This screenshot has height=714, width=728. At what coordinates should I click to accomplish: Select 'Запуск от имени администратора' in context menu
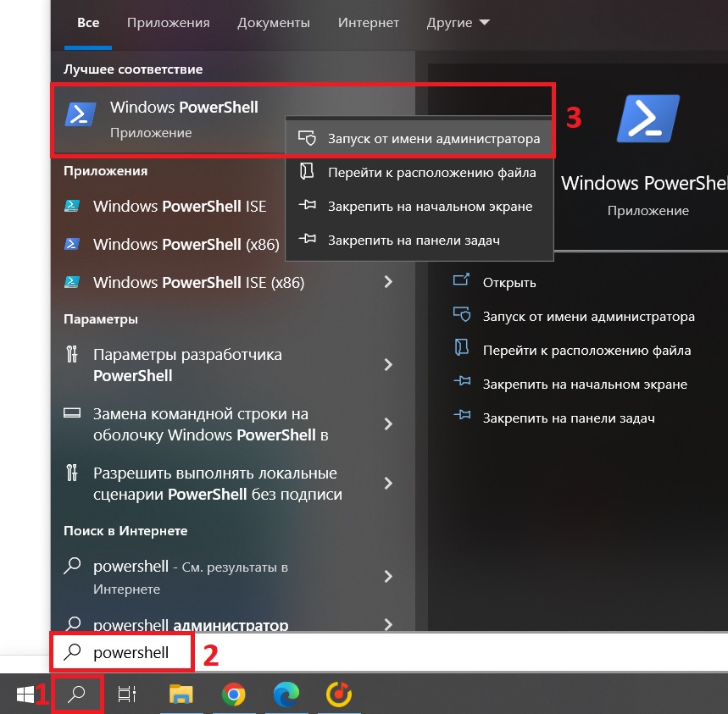tap(420, 138)
